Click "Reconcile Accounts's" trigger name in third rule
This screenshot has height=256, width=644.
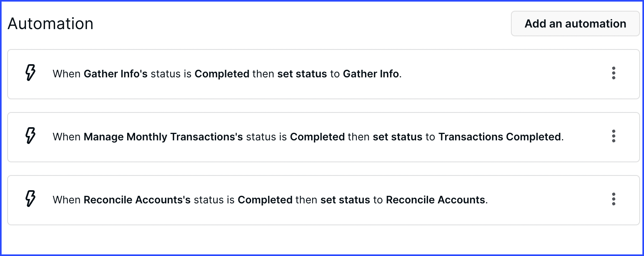click(x=137, y=200)
